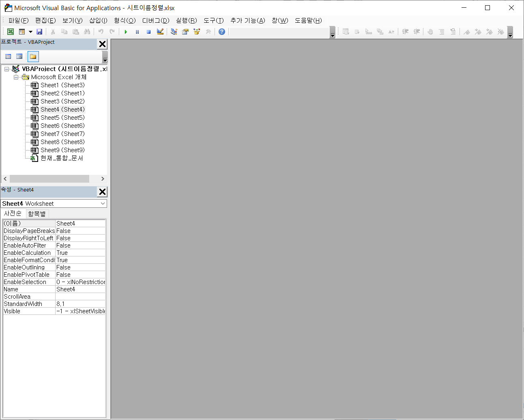This screenshot has width=524, height=420.
Task: Click the Previous Bookmark icon
Action: [490, 32]
